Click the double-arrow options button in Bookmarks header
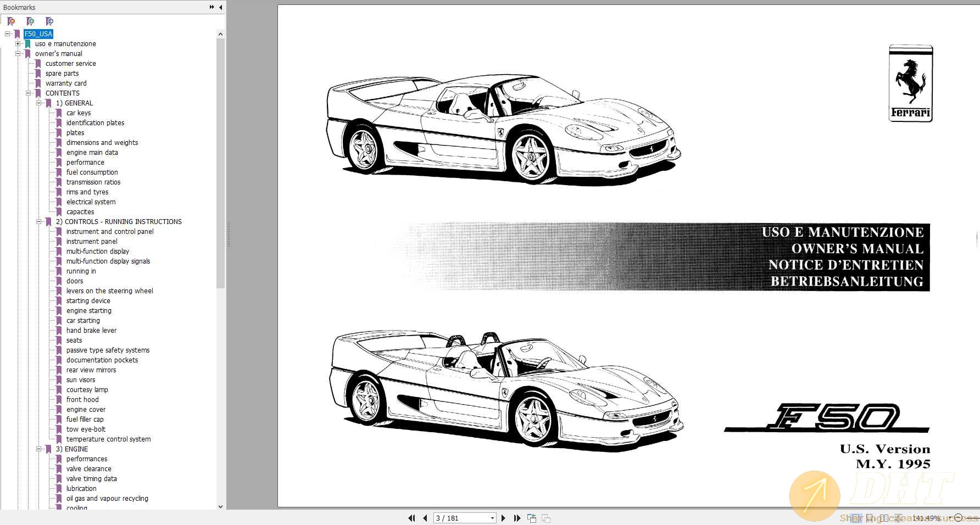 [212, 7]
